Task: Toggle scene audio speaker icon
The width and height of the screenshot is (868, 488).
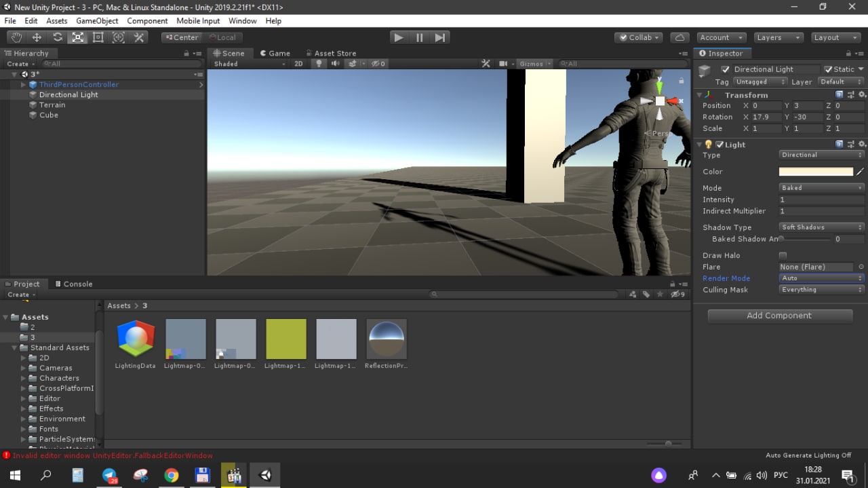Action: pyautogui.click(x=336, y=64)
